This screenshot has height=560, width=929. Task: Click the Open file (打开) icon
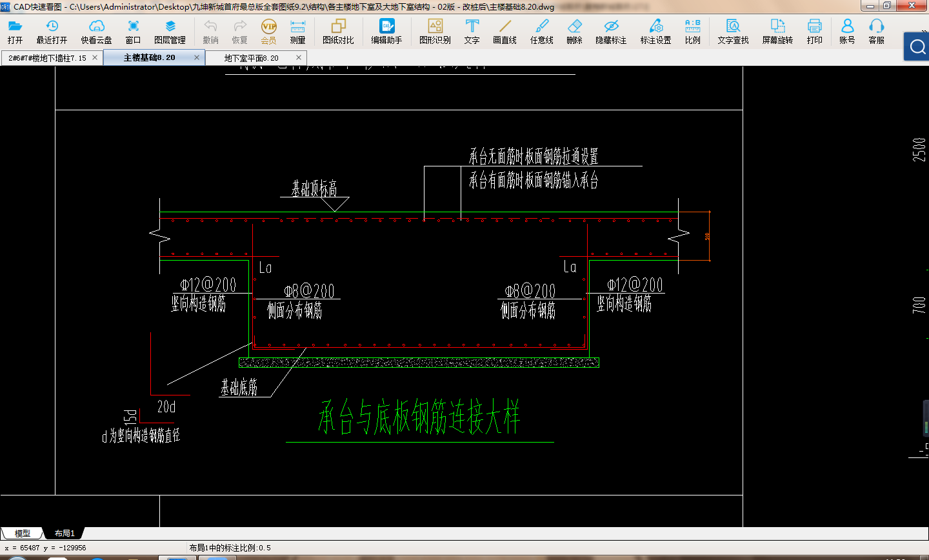click(x=15, y=26)
